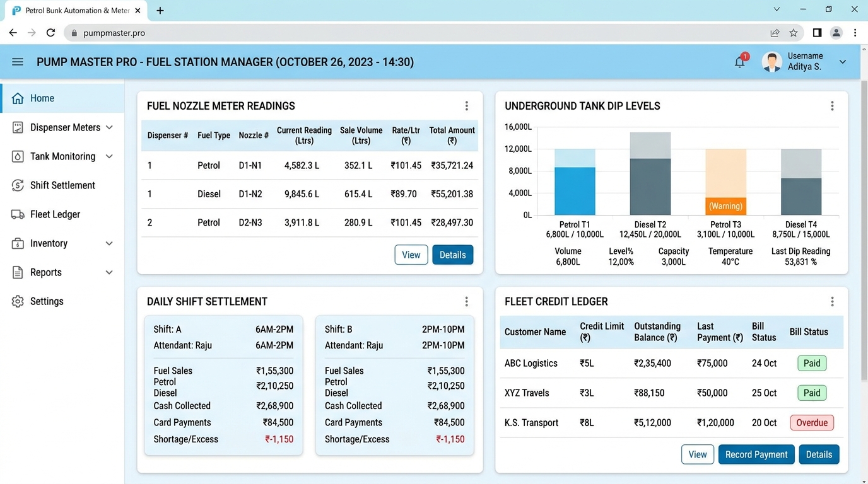The width and height of the screenshot is (868, 484).
Task: Click Details in Fleet Credit Ledger
Action: point(819,454)
